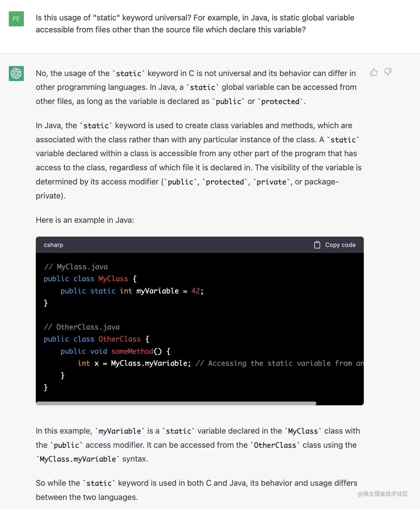Click the `private` inline code in second paragraph
The image size is (420, 509).
tap(271, 182)
